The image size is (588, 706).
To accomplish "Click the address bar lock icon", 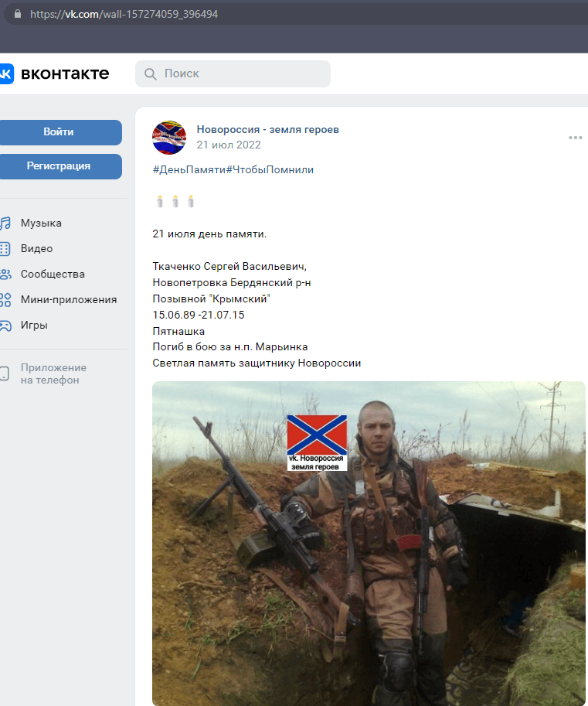I will coord(18,14).
